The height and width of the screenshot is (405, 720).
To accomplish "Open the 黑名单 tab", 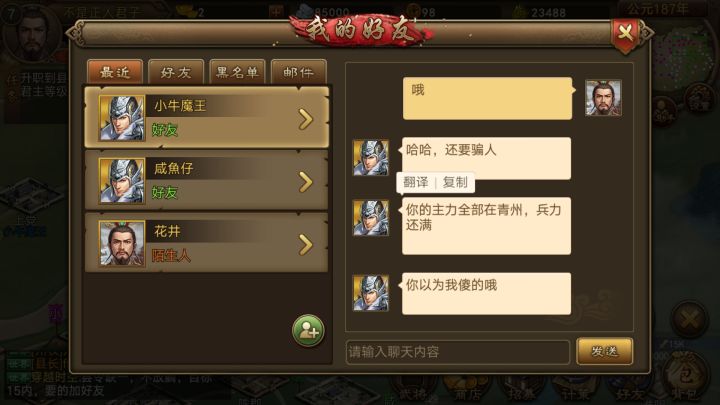I will click(x=237, y=72).
